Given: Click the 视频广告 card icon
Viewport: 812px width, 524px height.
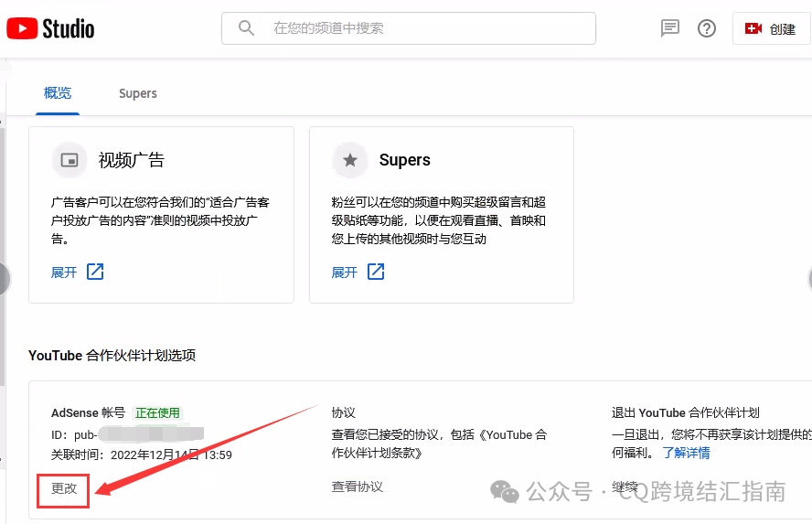Looking at the screenshot, I should coord(69,160).
